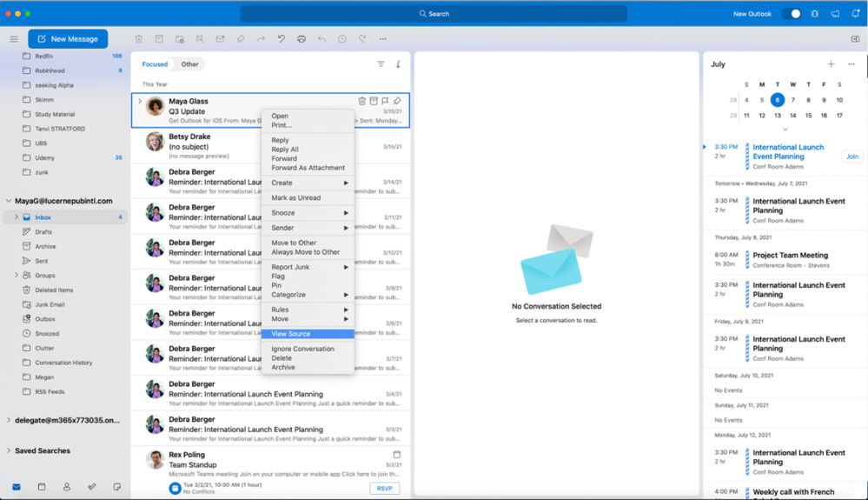The height and width of the screenshot is (500, 868).
Task: Click the plus icon to add calendar event
Action: 831,64
